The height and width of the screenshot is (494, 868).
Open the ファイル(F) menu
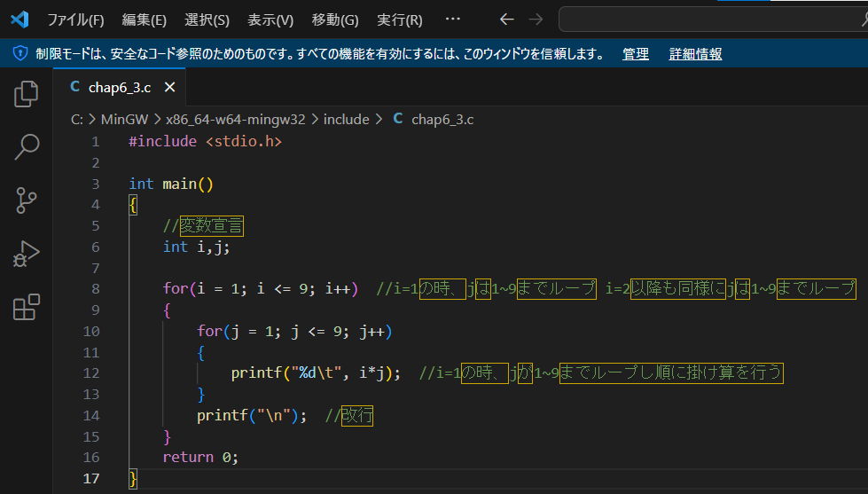pyautogui.click(x=75, y=20)
